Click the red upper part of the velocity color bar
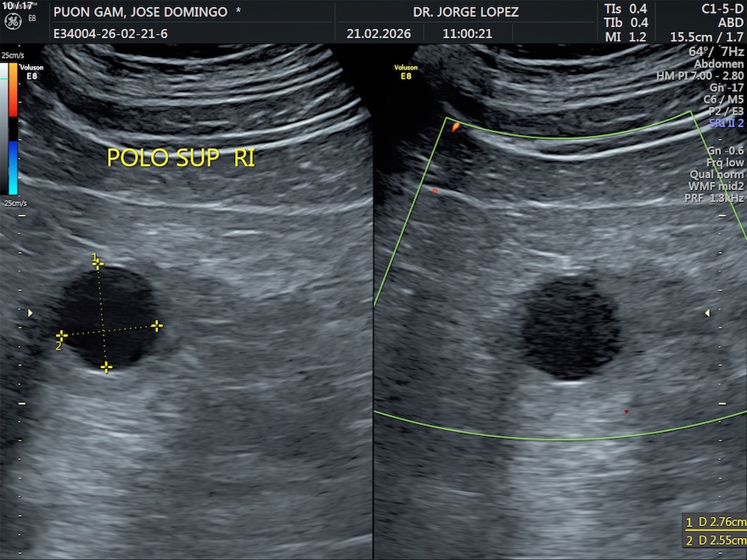This screenshot has height=560, width=747. click(x=13, y=100)
